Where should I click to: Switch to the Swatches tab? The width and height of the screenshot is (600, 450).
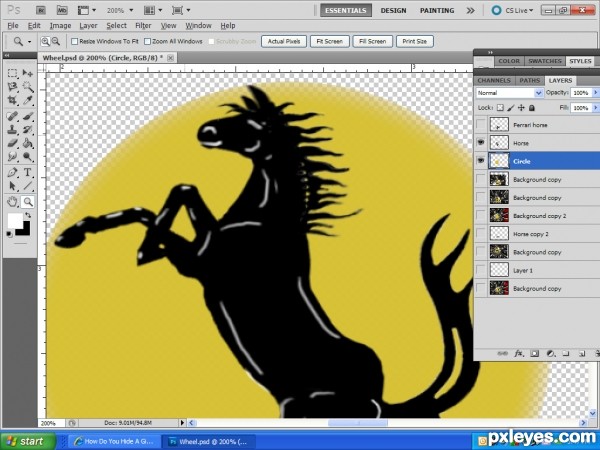(545, 61)
